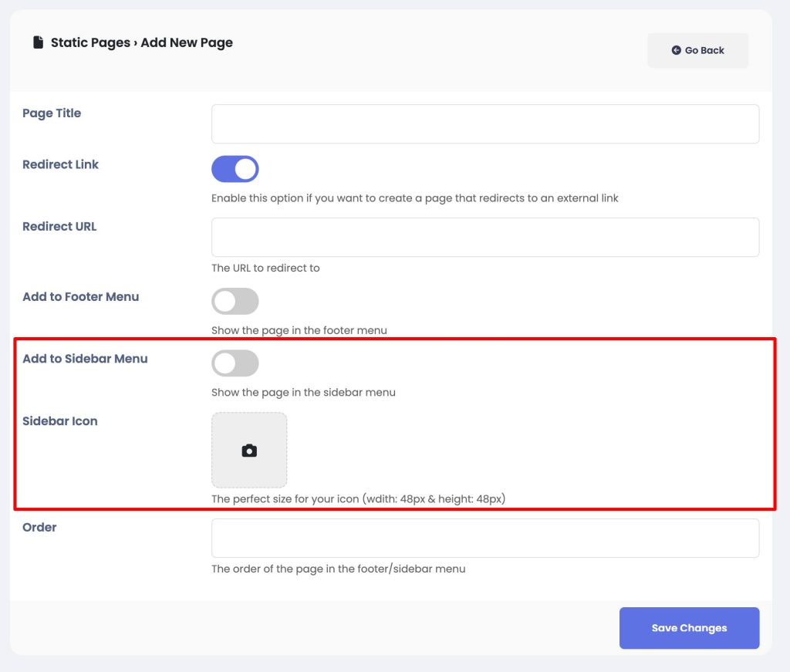Upload a sidebar icon via camera box
The width and height of the screenshot is (790, 672).
[x=249, y=451]
